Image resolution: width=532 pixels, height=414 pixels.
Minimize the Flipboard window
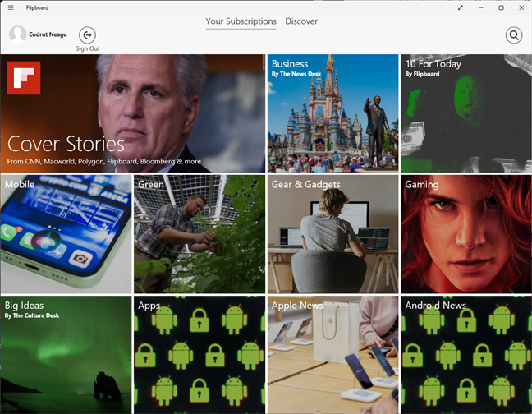(481, 7)
